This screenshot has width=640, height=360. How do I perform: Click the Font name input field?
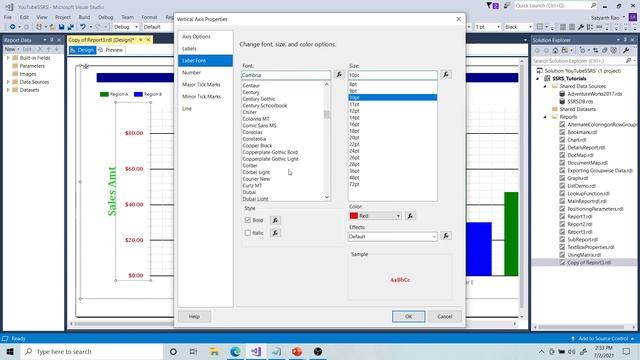286,75
